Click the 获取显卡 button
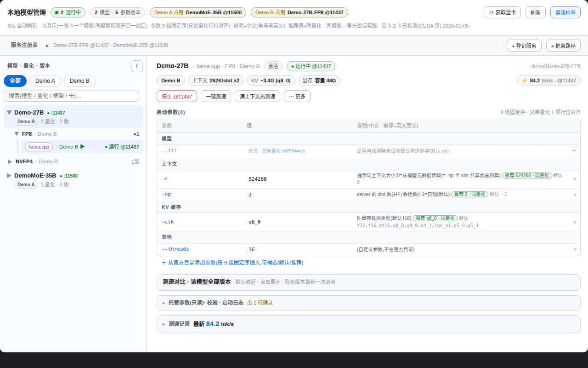Screen dimensions: 588x368 coord(502,12)
